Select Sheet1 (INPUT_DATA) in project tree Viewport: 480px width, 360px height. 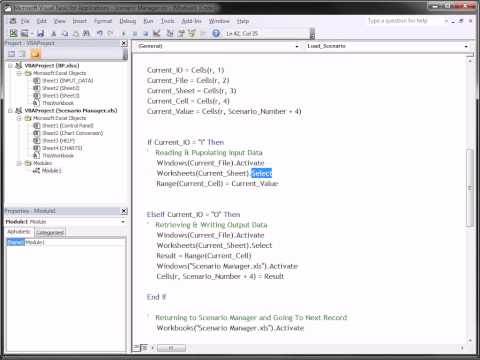point(67,81)
